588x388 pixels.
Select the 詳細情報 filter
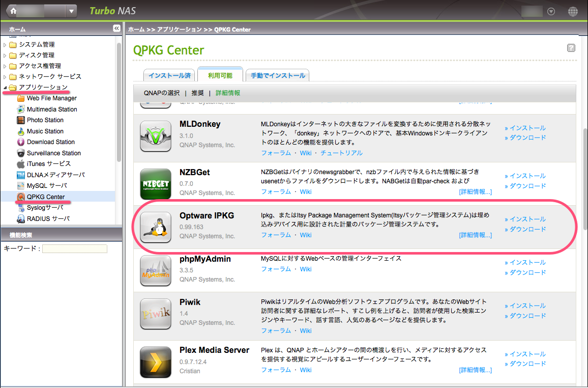coord(228,93)
